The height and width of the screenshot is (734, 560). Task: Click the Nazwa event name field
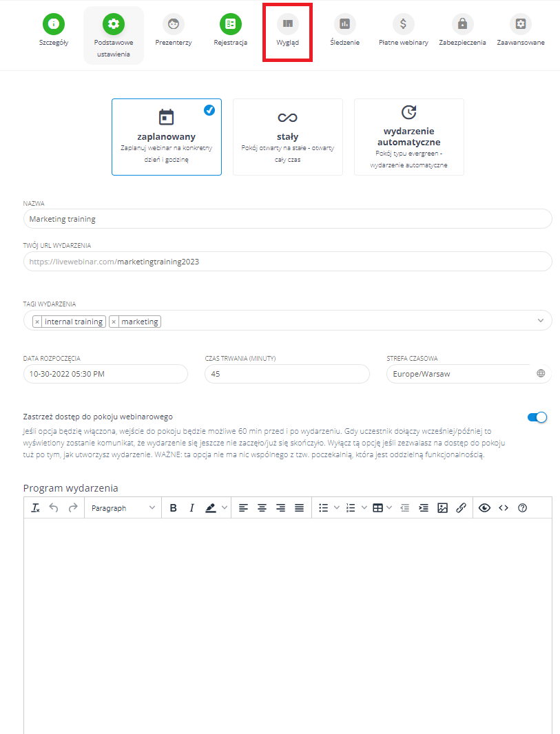287,219
